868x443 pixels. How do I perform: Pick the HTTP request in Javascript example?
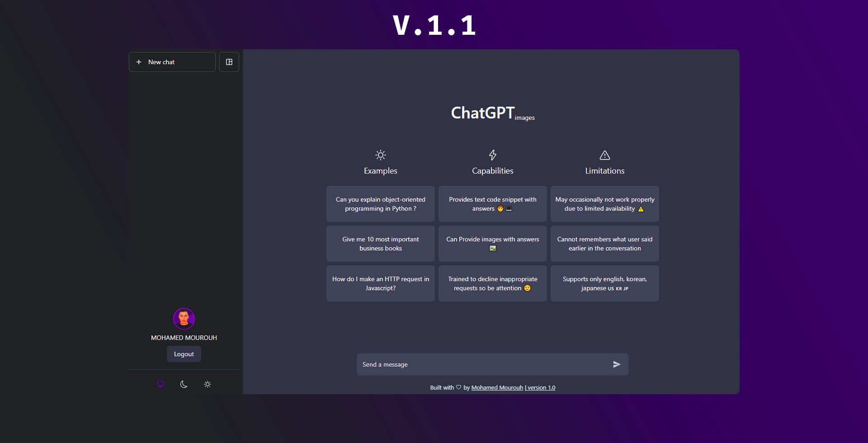coord(381,283)
